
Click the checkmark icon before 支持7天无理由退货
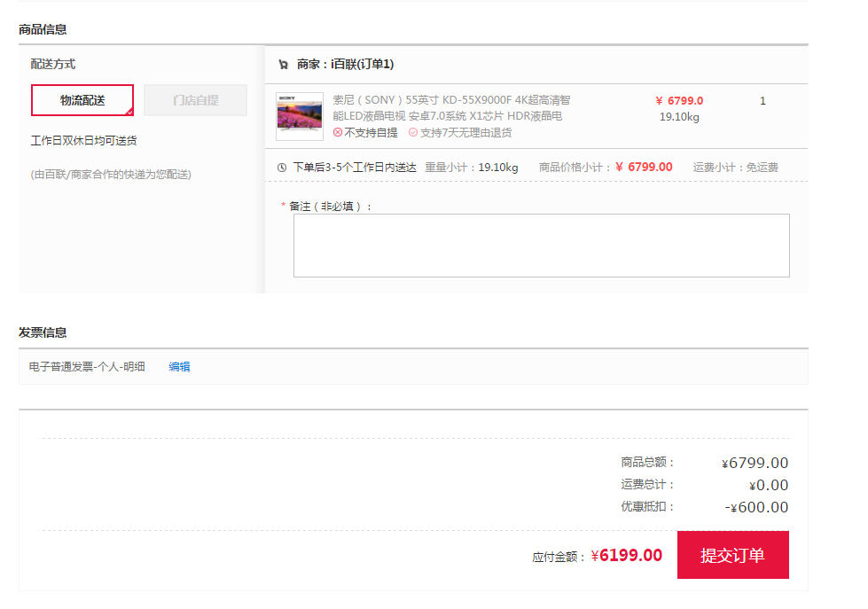[x=413, y=132]
